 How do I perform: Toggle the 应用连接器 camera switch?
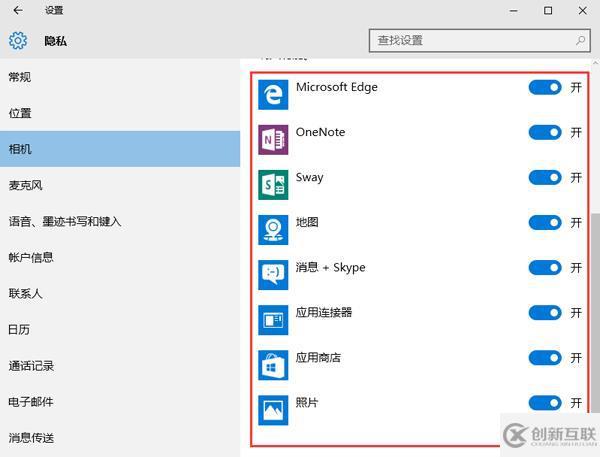[x=545, y=313]
